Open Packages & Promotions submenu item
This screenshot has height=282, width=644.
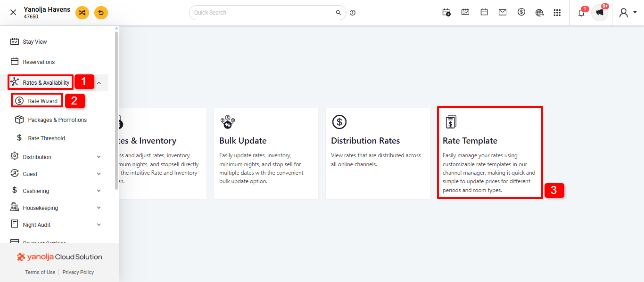58,120
